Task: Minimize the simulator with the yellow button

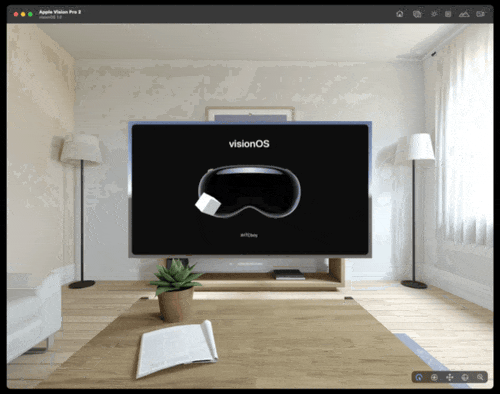Action: (x=23, y=14)
